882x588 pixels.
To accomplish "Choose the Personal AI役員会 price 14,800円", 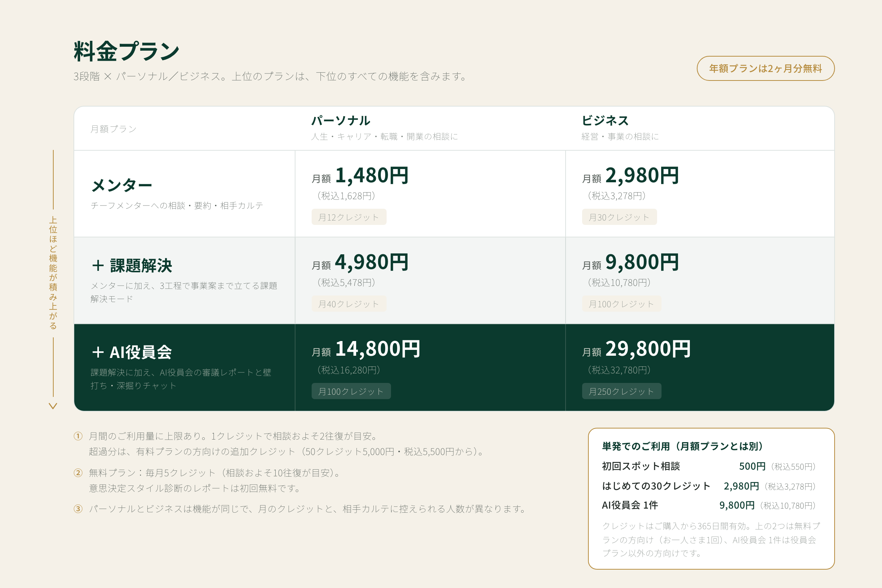I will (x=378, y=349).
